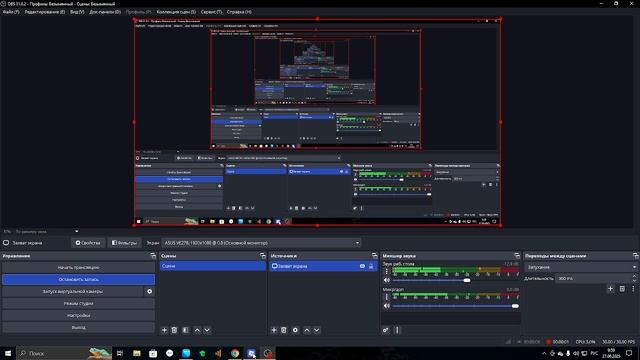
Task: Move source up arrow
Action: tap(307, 330)
